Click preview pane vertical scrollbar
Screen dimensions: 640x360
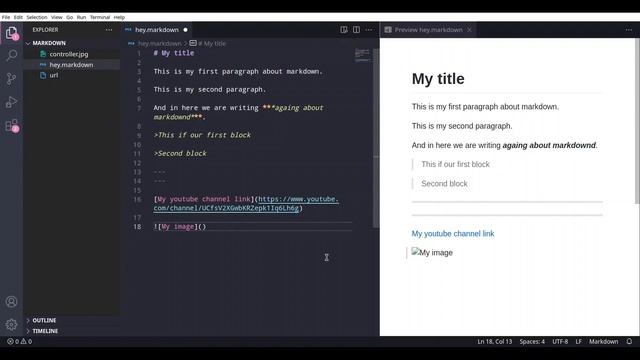coord(637,121)
